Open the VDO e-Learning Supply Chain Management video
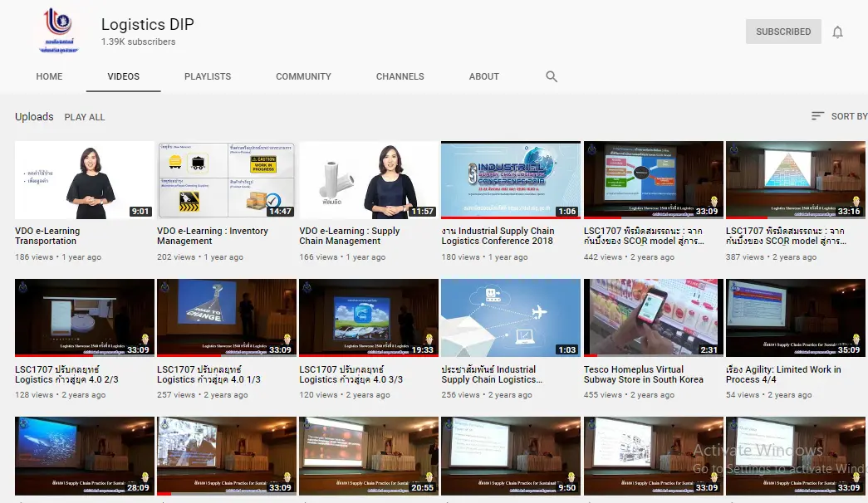Viewport: 868px width, 503px height. point(368,179)
